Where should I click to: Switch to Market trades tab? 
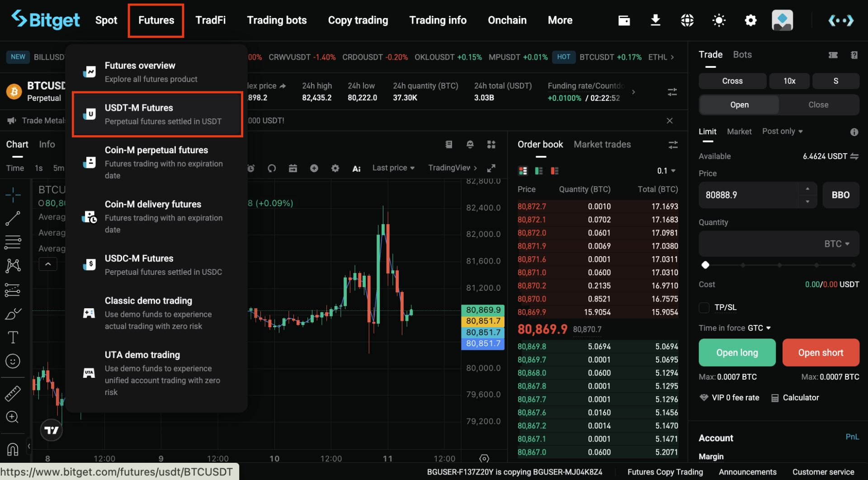tap(602, 145)
